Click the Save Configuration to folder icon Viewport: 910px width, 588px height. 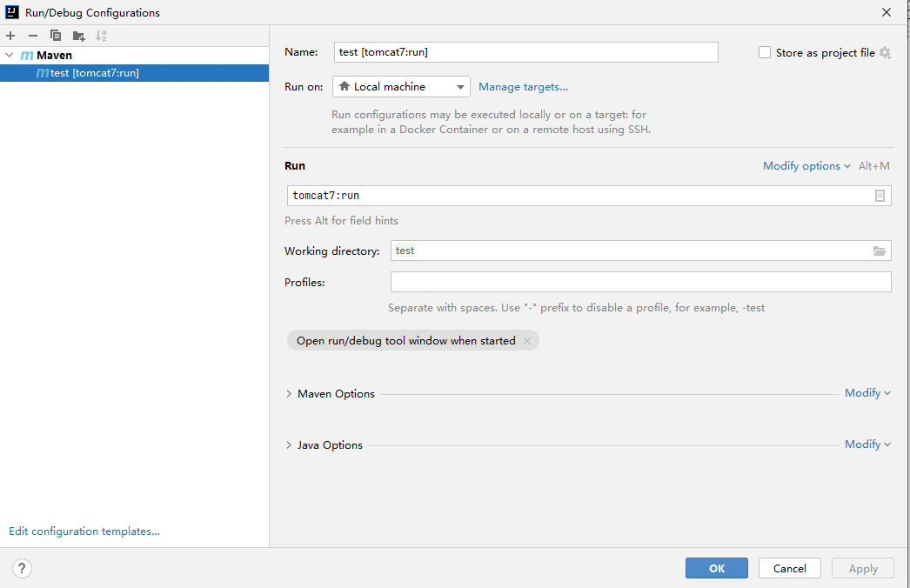point(78,36)
